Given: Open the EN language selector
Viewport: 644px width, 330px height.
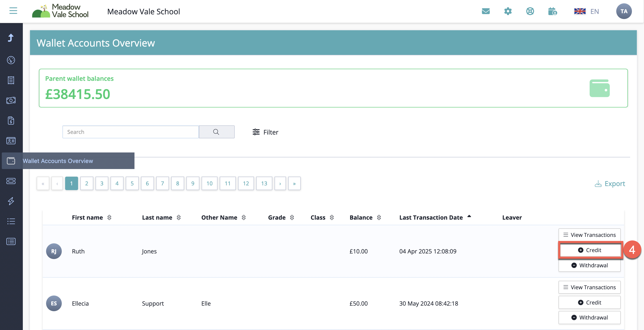Looking at the screenshot, I should (x=586, y=11).
